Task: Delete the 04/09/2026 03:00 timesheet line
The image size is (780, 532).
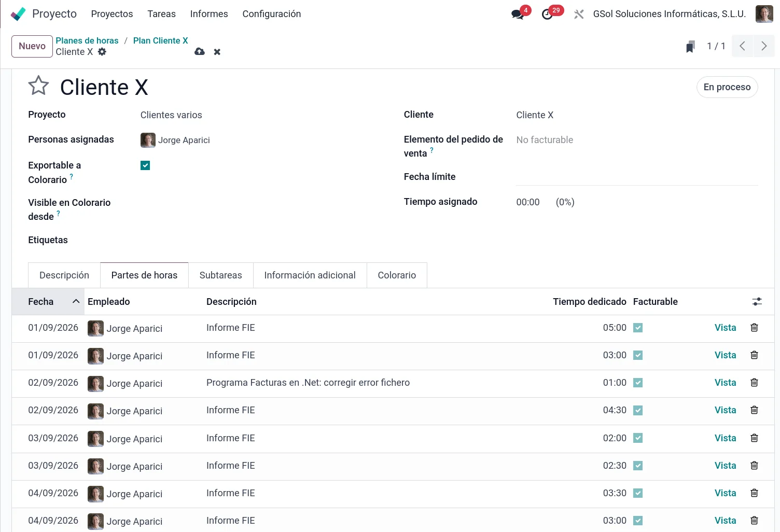Action: [x=755, y=521]
